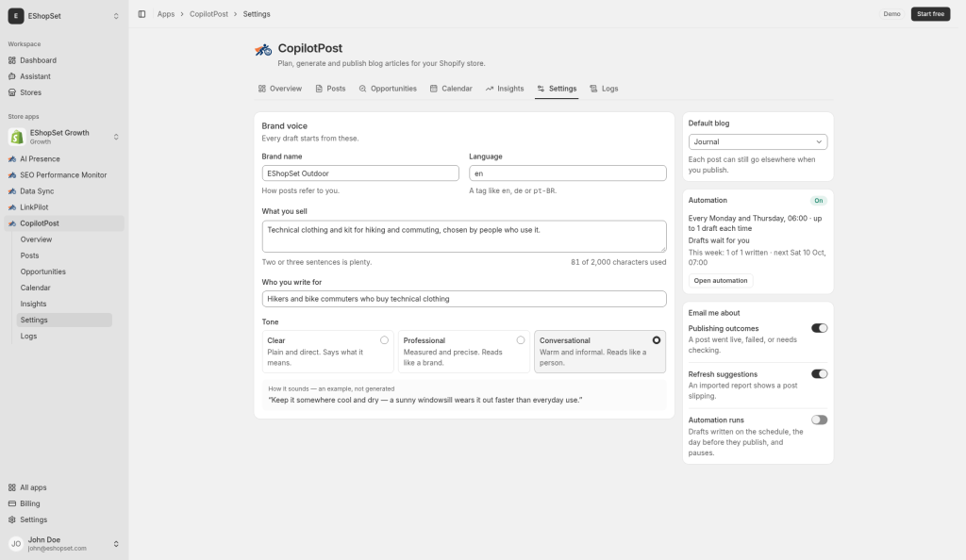Select the Conversational tone option

coord(600,352)
